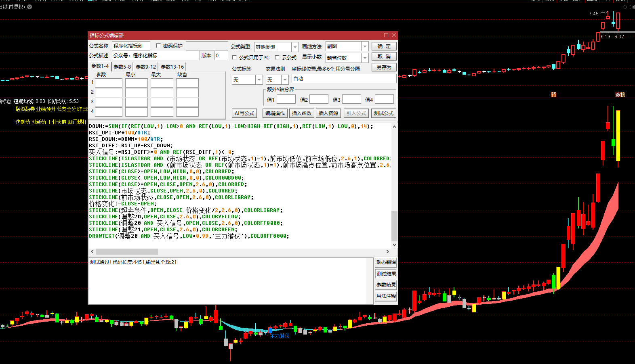635x364 pixels.
Task: Maximize the 指标公式编辑器 dialog
Action: click(x=386, y=35)
